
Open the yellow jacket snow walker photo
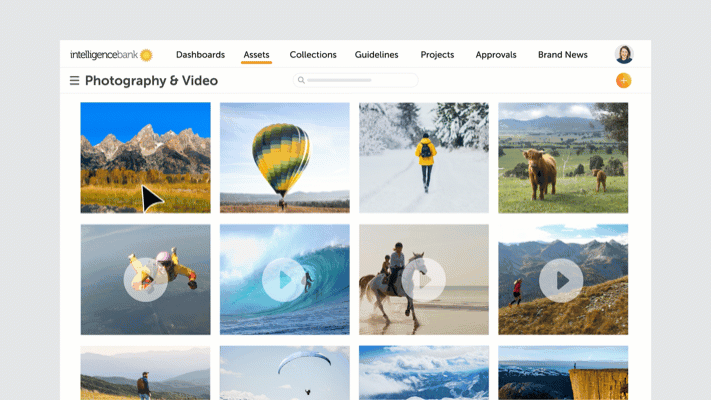pos(424,157)
